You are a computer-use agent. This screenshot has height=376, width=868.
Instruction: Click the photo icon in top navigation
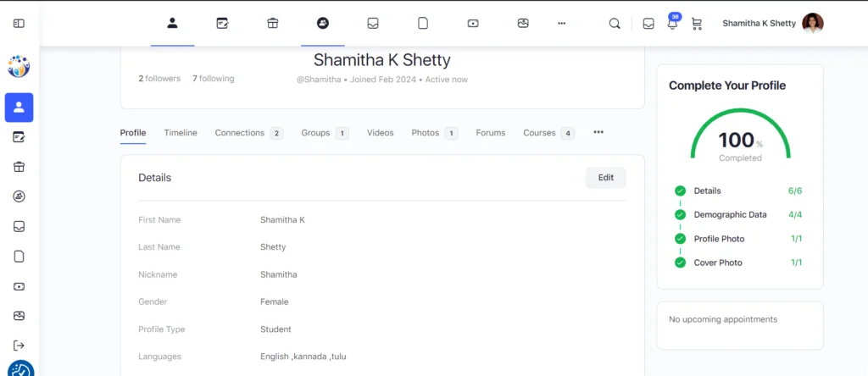tap(523, 24)
